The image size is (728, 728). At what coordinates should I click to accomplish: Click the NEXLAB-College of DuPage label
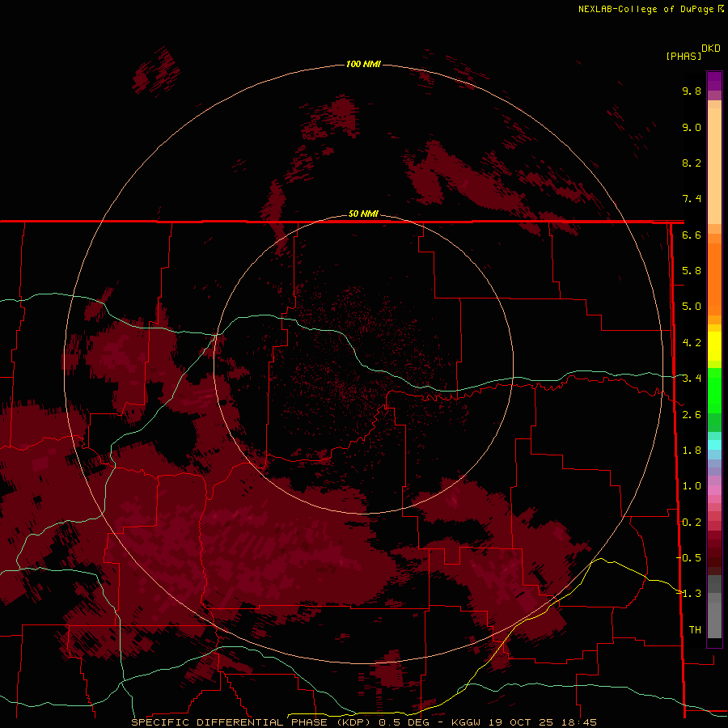tap(645, 9)
